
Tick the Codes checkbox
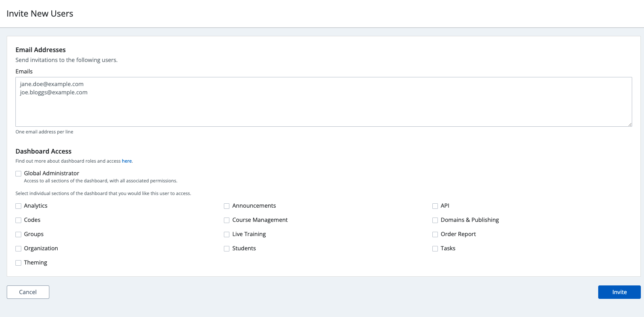click(x=19, y=220)
